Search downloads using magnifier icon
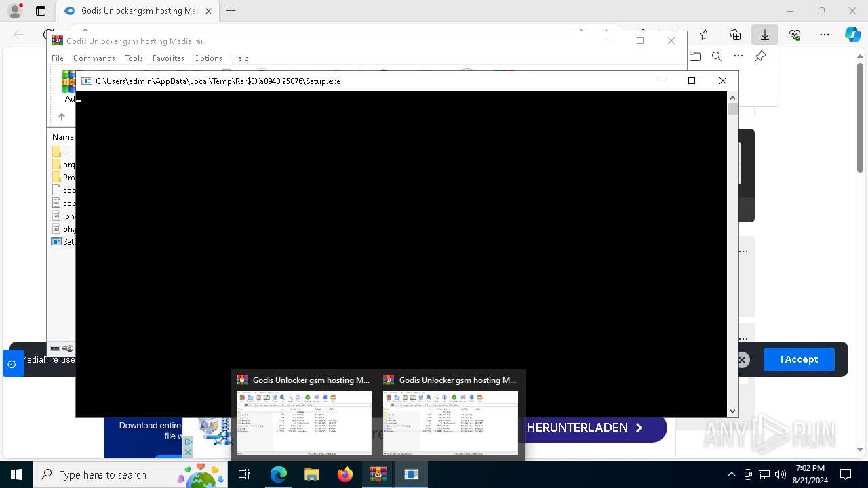868x488 pixels. [717, 56]
